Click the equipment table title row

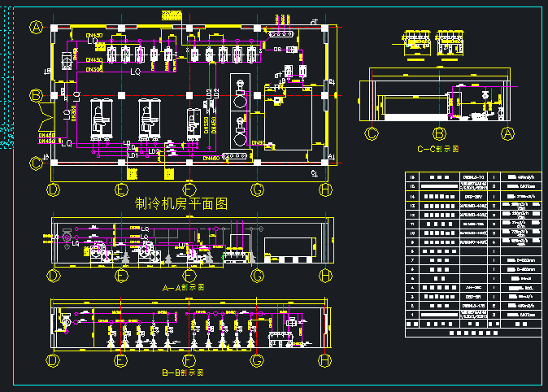pyautogui.click(x=473, y=333)
